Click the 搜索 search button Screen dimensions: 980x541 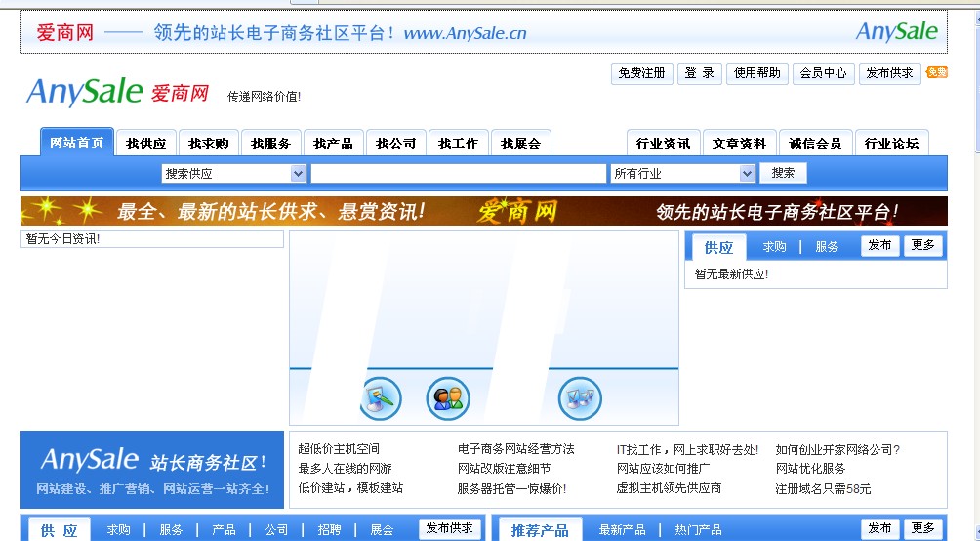[783, 173]
